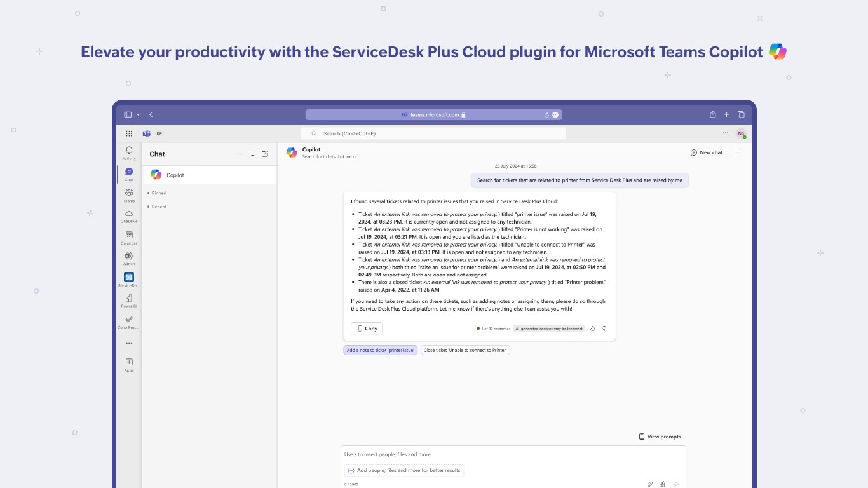The width and height of the screenshot is (868, 488).
Task: Open Power BI app in sidebar
Action: (x=129, y=299)
